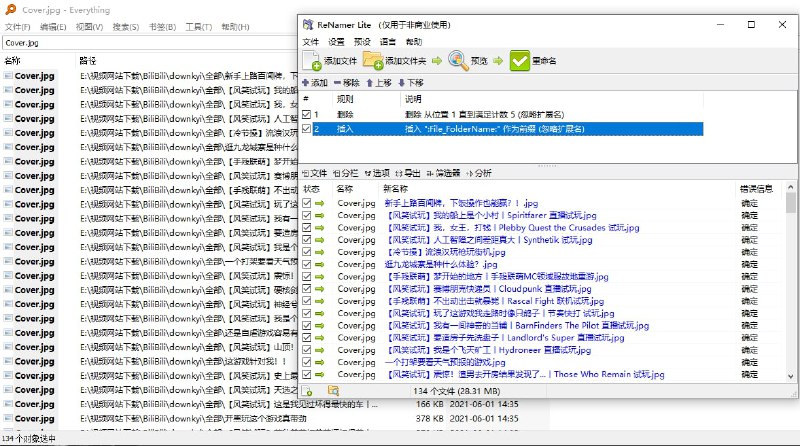The width and height of the screenshot is (800, 446).
Task: Click the ReNamer Lite title bar app icon
Action: point(308,24)
